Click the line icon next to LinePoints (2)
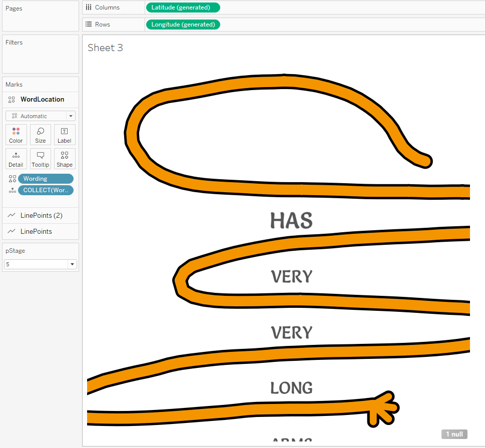 click(x=12, y=215)
